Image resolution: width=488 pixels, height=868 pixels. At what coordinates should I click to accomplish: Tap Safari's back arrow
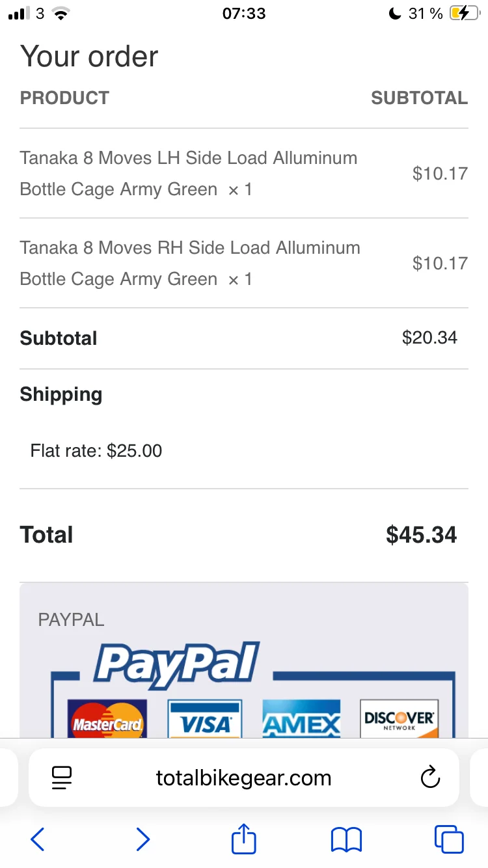coord(38,839)
